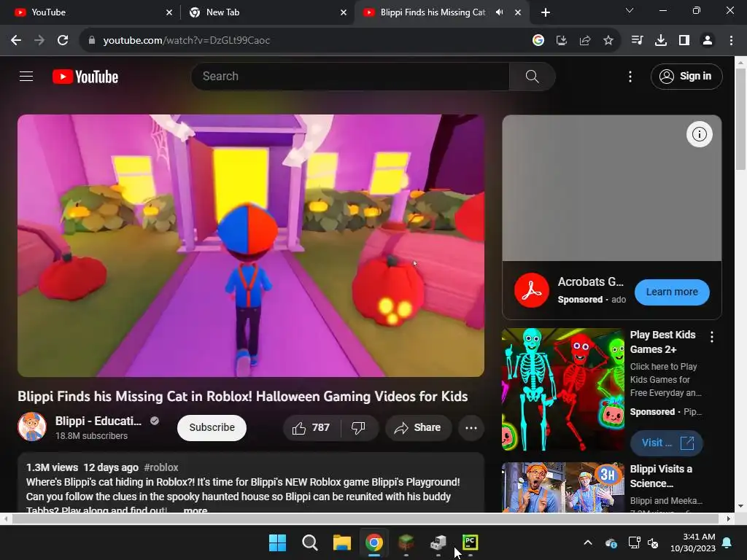Open the Windows Start menu
747x560 pixels.
pos(277,542)
